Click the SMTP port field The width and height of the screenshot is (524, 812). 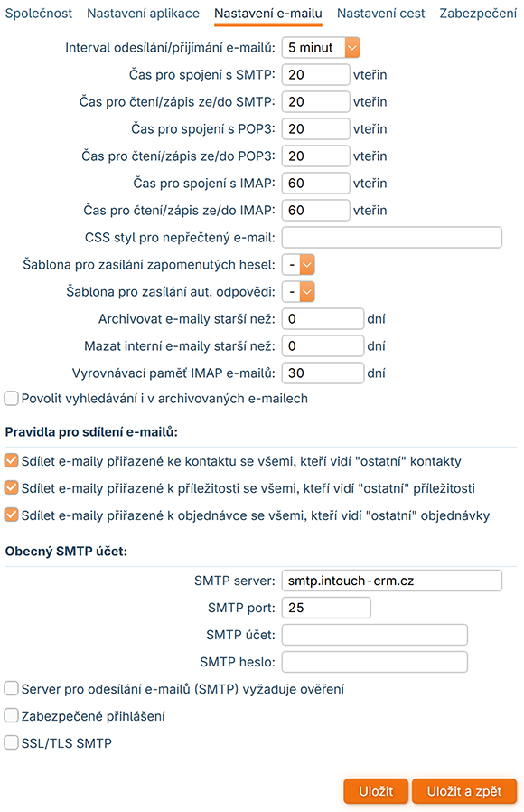pos(326,608)
